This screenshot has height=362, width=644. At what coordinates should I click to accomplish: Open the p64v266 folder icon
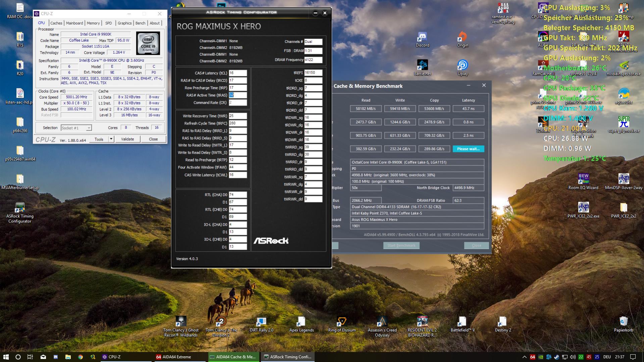point(20,125)
